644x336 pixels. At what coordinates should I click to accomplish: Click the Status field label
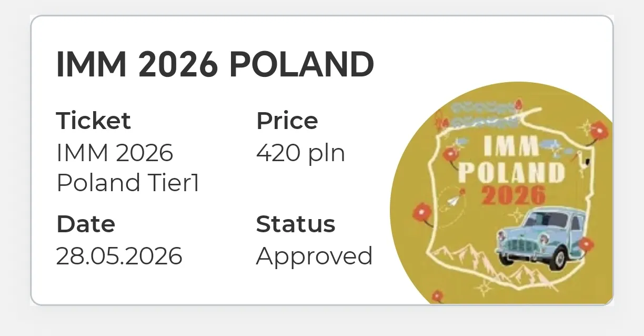coord(295,224)
